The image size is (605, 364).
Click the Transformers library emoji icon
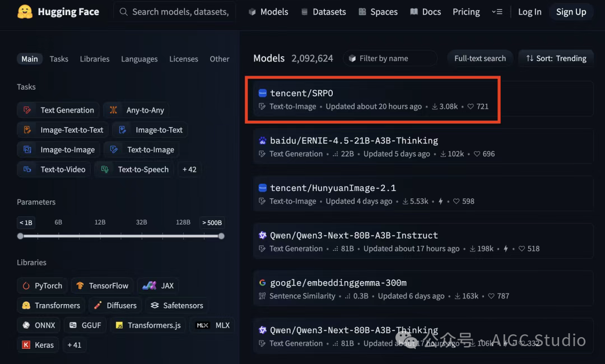click(26, 305)
